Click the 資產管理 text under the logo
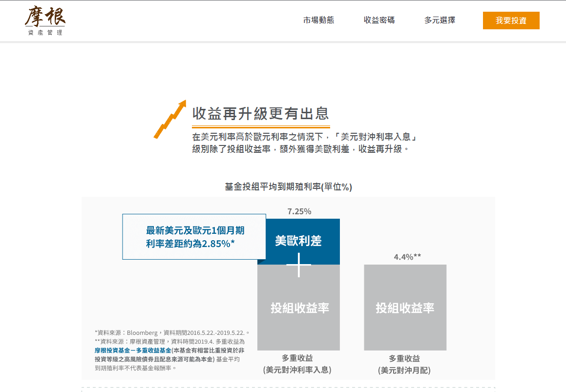The height and width of the screenshot is (392, 566). pos(45,33)
